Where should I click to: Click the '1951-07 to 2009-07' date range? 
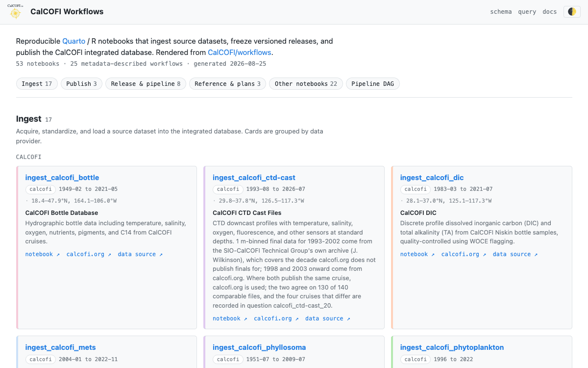click(x=276, y=359)
